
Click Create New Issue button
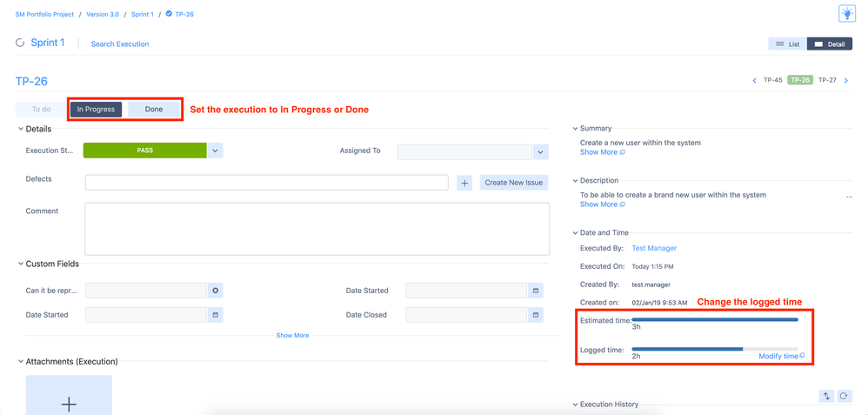pyautogui.click(x=514, y=183)
